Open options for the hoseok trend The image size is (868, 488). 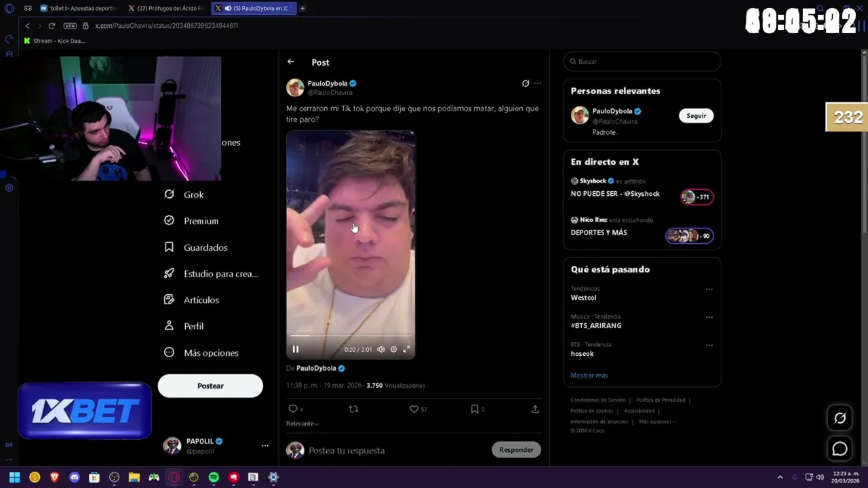coord(709,345)
